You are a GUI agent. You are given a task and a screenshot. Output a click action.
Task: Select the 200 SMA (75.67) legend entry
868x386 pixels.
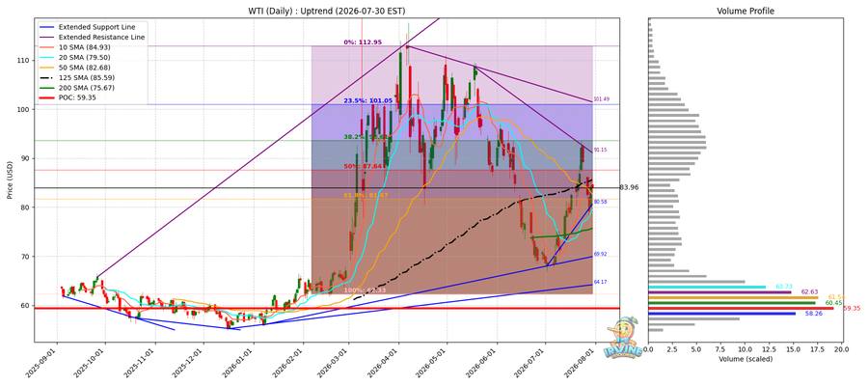pos(76,88)
